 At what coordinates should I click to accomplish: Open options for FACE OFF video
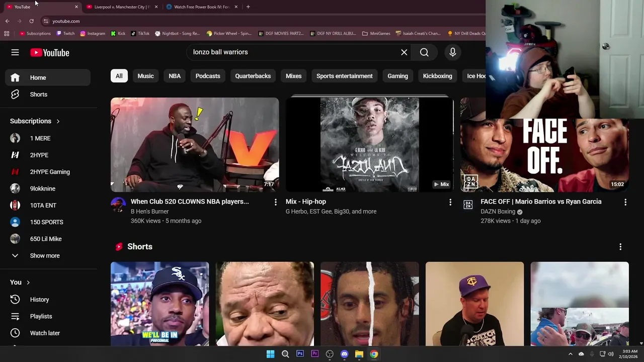tap(625, 202)
